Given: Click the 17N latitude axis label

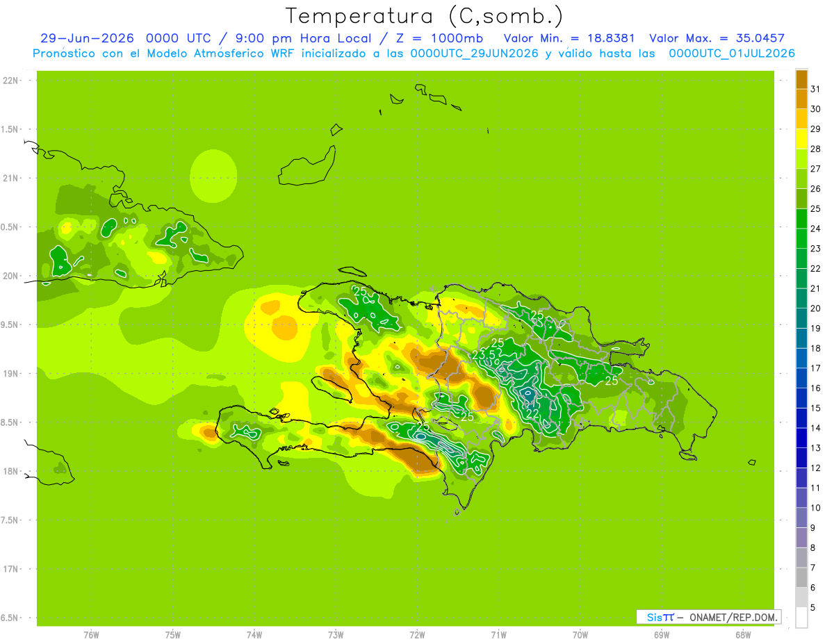Looking at the screenshot, I should click(x=10, y=569).
